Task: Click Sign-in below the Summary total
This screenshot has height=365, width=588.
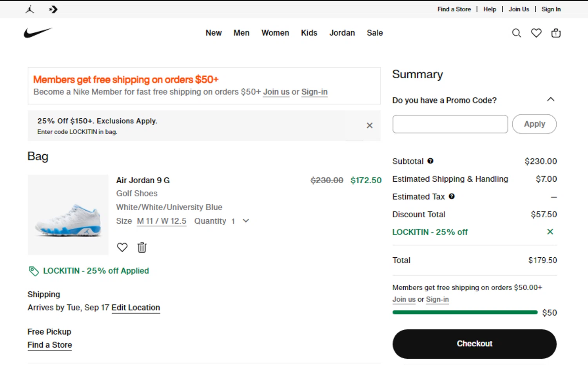Action: pos(437,299)
